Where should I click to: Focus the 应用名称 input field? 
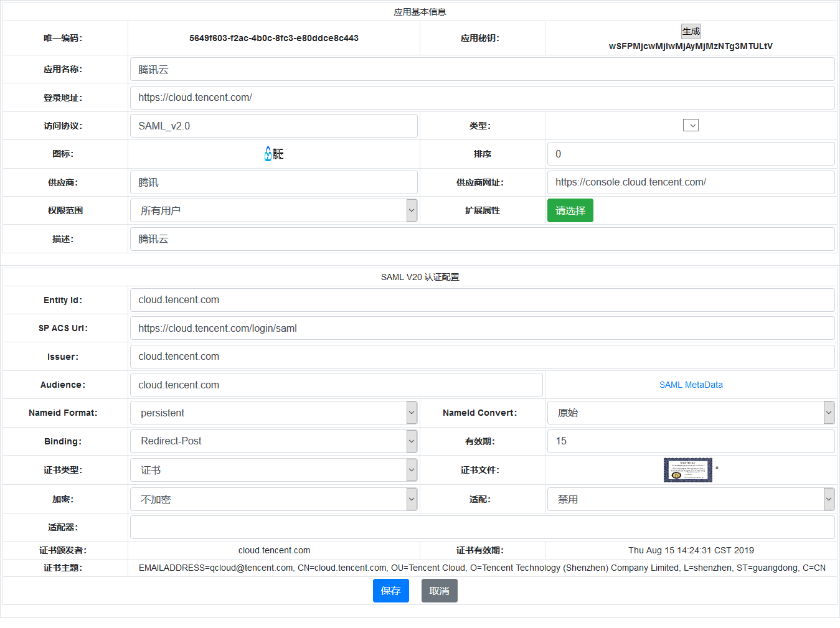481,70
